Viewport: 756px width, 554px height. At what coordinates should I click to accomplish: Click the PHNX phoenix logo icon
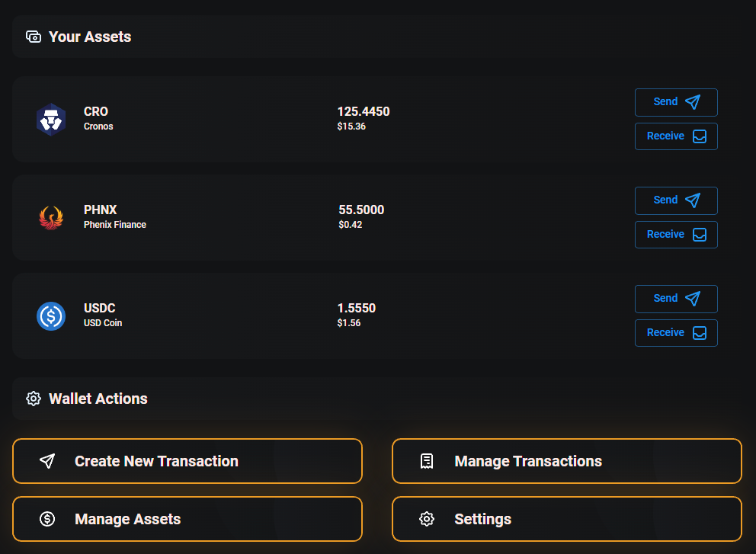pyautogui.click(x=50, y=217)
